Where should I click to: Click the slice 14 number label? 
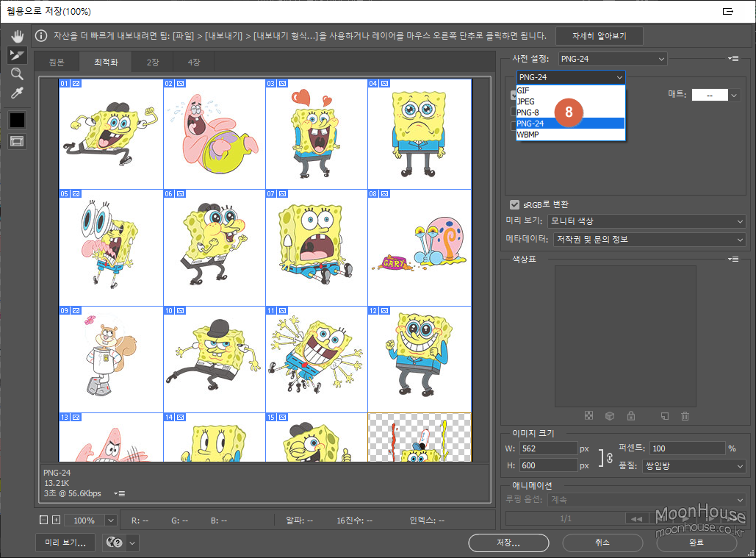(169, 417)
